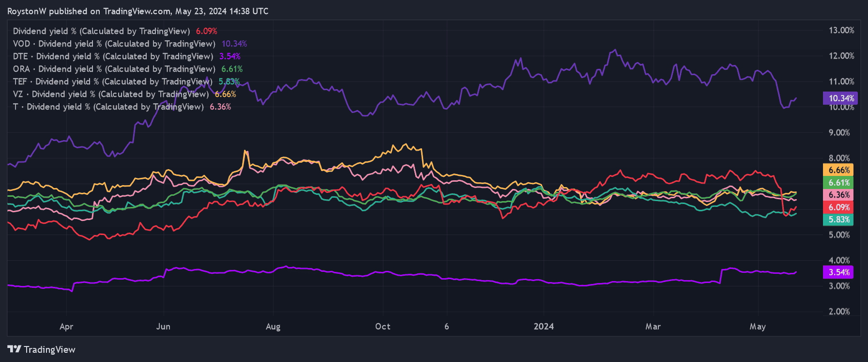868x362 pixels.
Task: Click the green 6.61% price tag
Action: pos(838,183)
